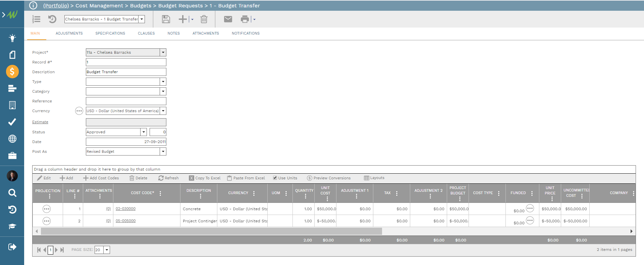Open the briefcase sidebar icon

(12, 156)
